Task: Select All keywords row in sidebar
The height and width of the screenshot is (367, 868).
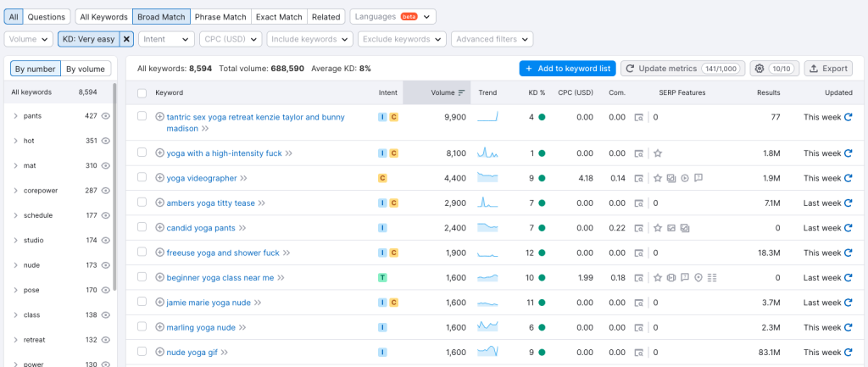Action: (58, 92)
